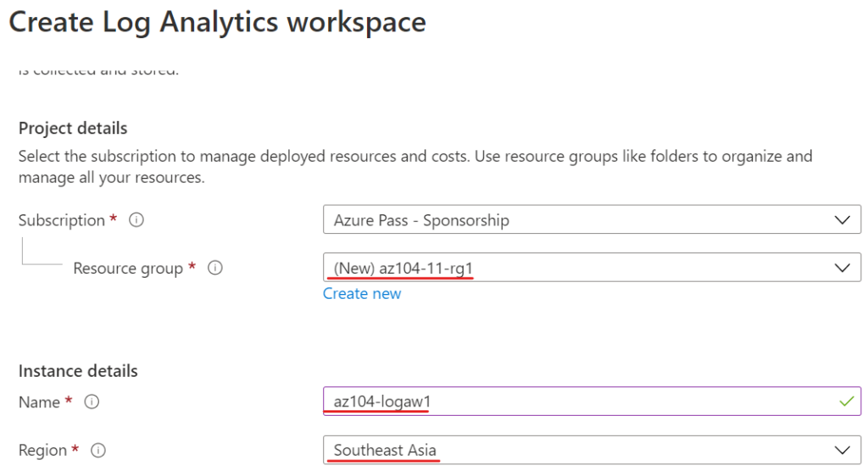
Task: Click the Subscription info icon
Action: [x=136, y=219]
